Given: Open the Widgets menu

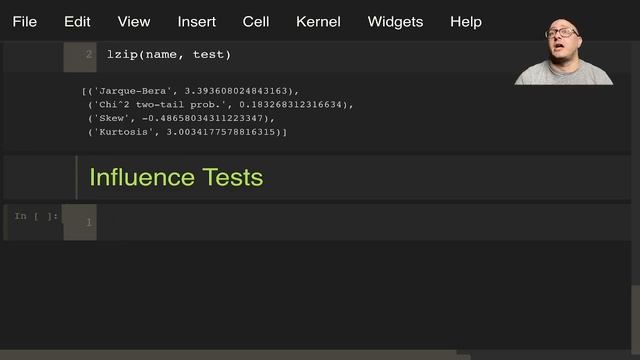Looking at the screenshot, I should (x=395, y=22).
